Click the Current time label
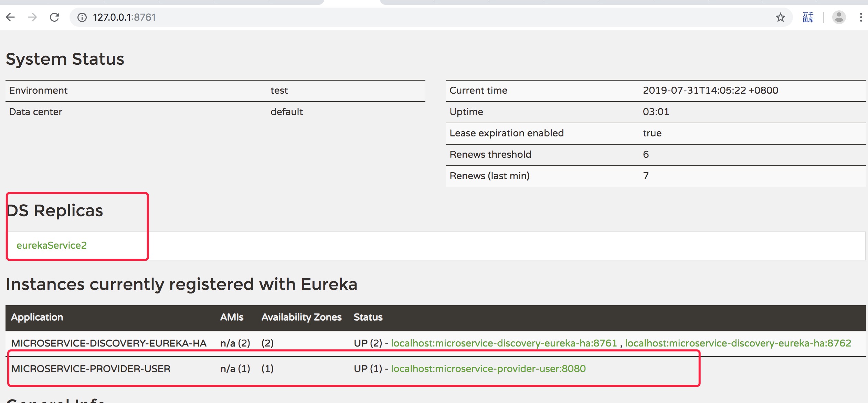This screenshot has height=403, width=868. (478, 90)
